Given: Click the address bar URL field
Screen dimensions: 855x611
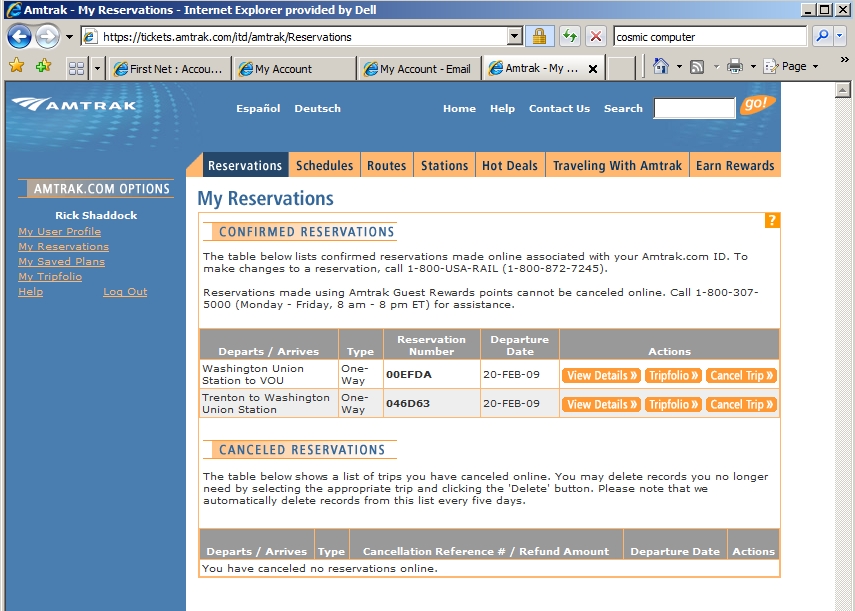Looking at the screenshot, I should (x=295, y=37).
